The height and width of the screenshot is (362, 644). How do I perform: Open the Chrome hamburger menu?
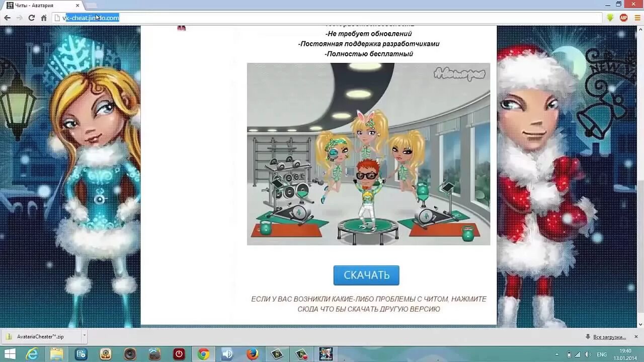pyautogui.click(x=636, y=18)
